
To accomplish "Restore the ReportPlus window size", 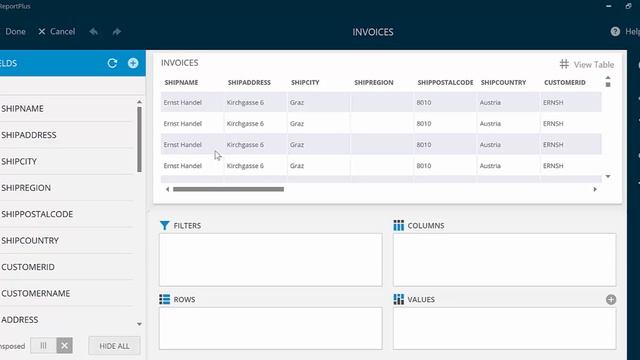I will click(629, 6).
